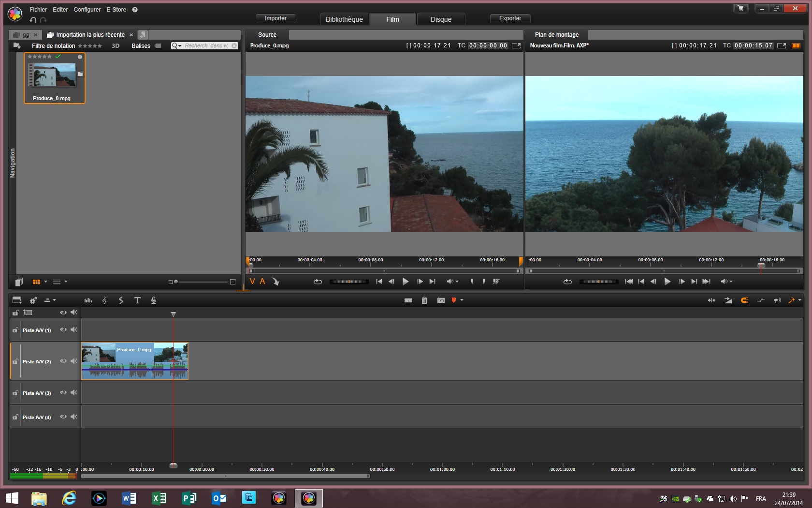Open the shopping cart icon
Image resolution: width=812 pixels, height=508 pixels.
pos(740,8)
